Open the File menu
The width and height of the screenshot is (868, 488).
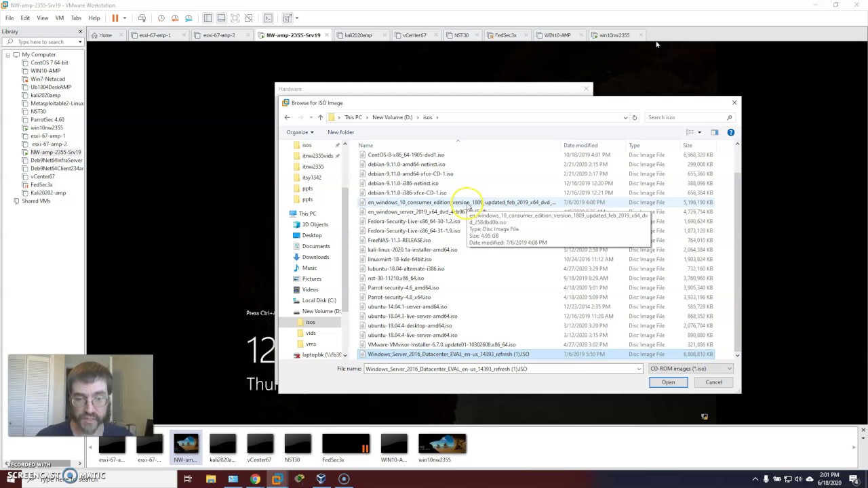click(9, 18)
